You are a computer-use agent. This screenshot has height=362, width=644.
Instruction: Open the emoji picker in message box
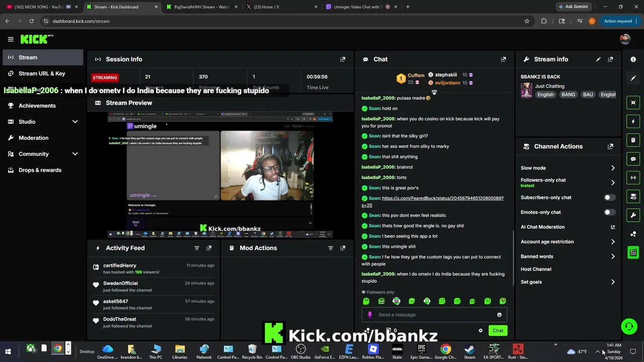tap(499, 315)
